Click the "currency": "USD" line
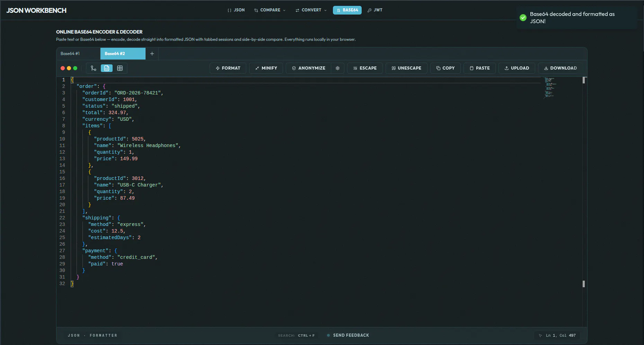 pos(108,119)
